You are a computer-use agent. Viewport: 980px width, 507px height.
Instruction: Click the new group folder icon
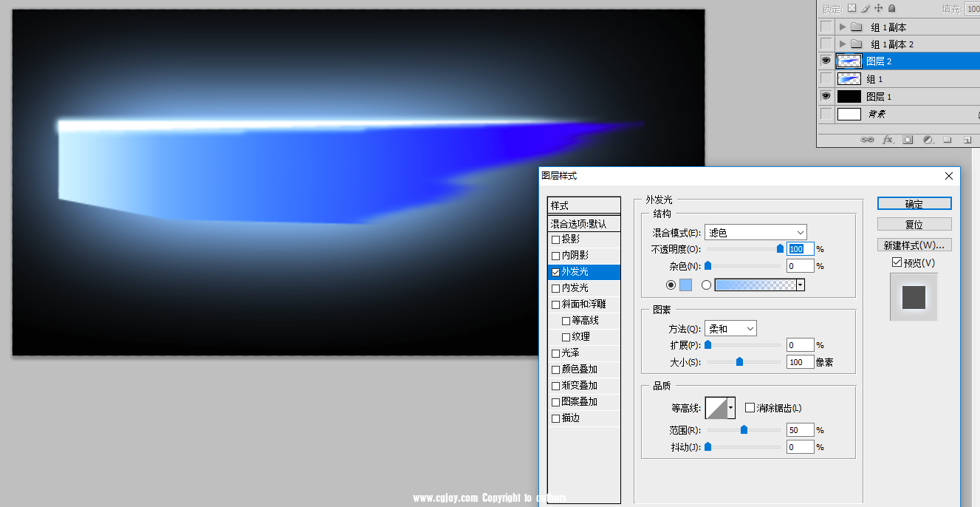[948, 139]
